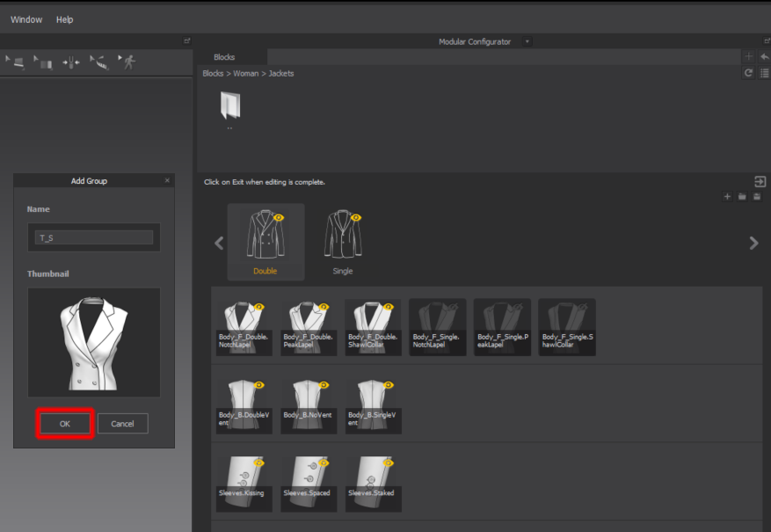Click the add new block plus icon
This screenshot has height=532, width=771.
727,196
